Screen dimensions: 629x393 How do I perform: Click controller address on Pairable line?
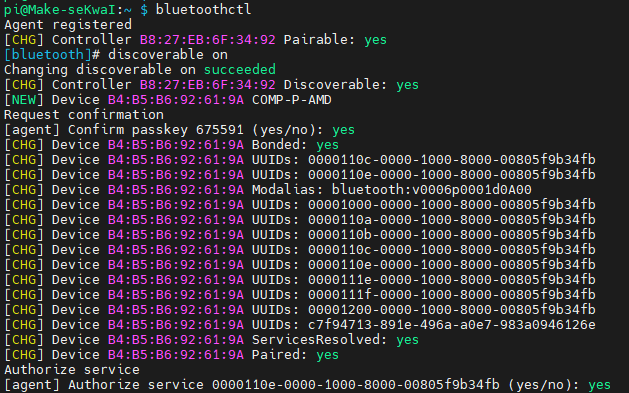(207, 40)
